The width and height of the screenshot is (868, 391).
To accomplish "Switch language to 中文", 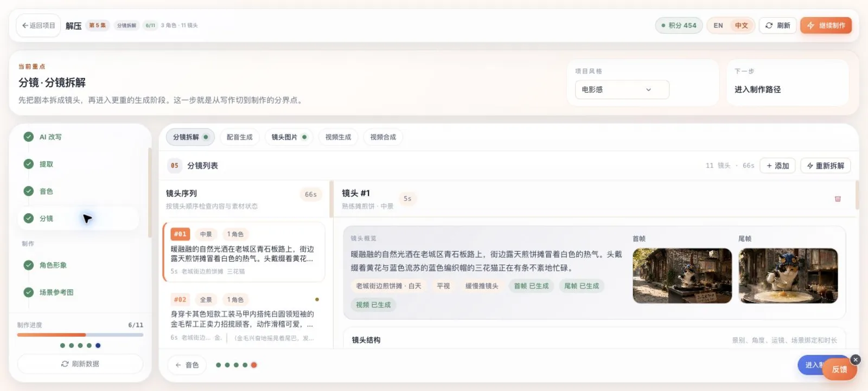I will (x=741, y=25).
